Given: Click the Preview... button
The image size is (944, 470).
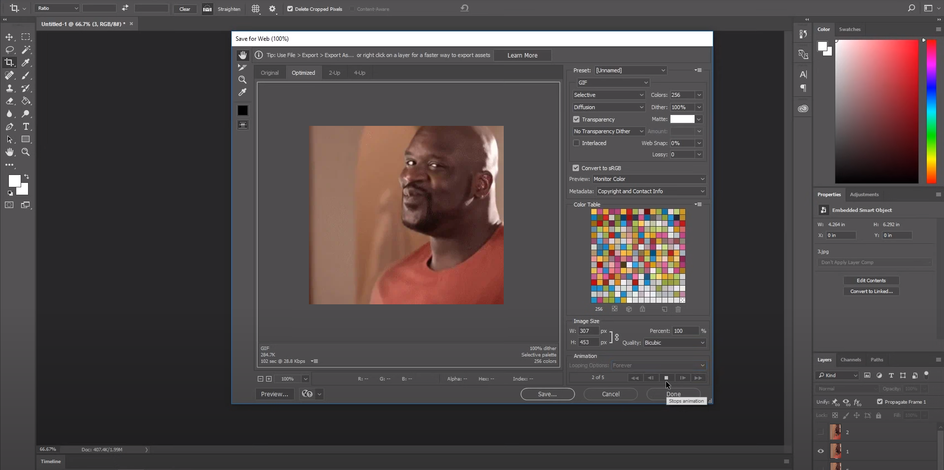Looking at the screenshot, I should pyautogui.click(x=275, y=394).
